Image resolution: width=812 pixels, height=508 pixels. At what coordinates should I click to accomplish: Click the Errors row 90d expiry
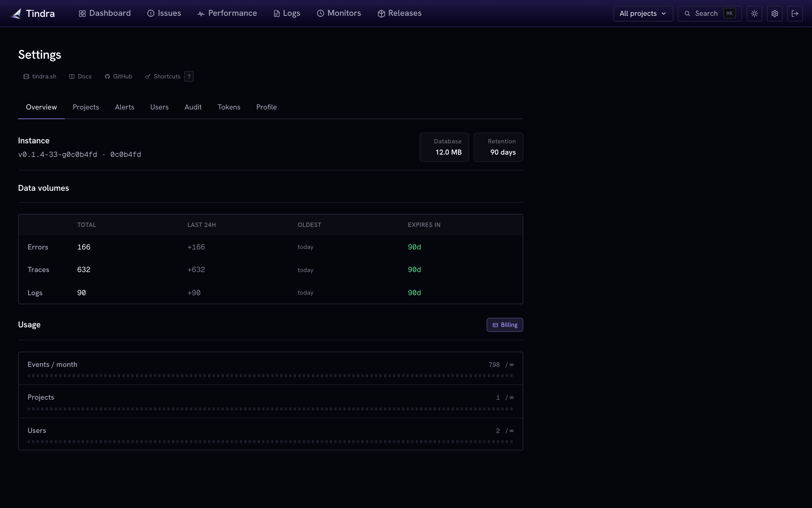coord(414,247)
